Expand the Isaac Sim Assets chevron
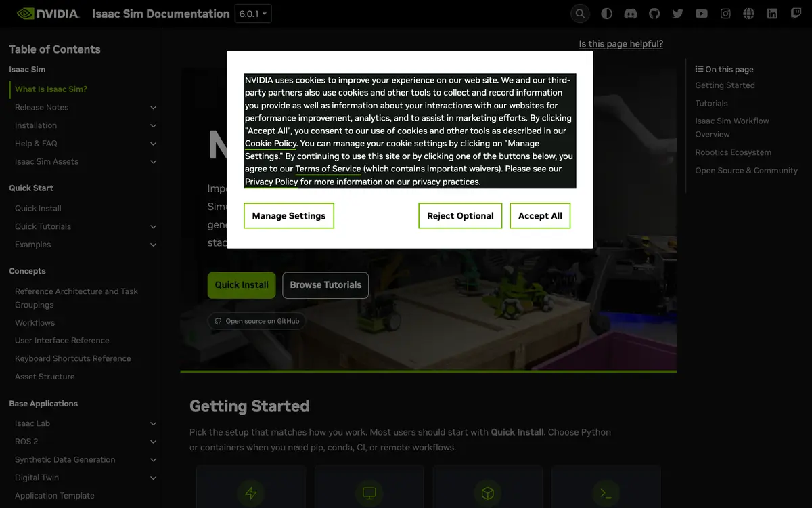The width and height of the screenshot is (812, 508). (153, 162)
